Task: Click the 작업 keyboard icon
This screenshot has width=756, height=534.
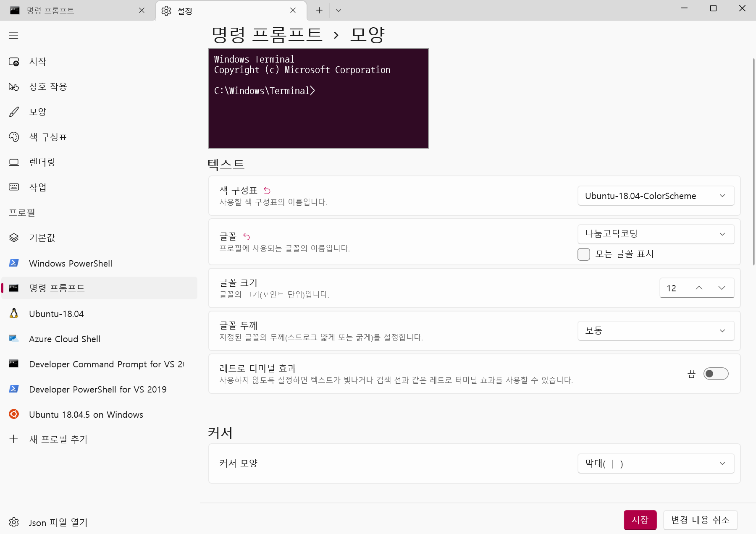Action: 14,187
